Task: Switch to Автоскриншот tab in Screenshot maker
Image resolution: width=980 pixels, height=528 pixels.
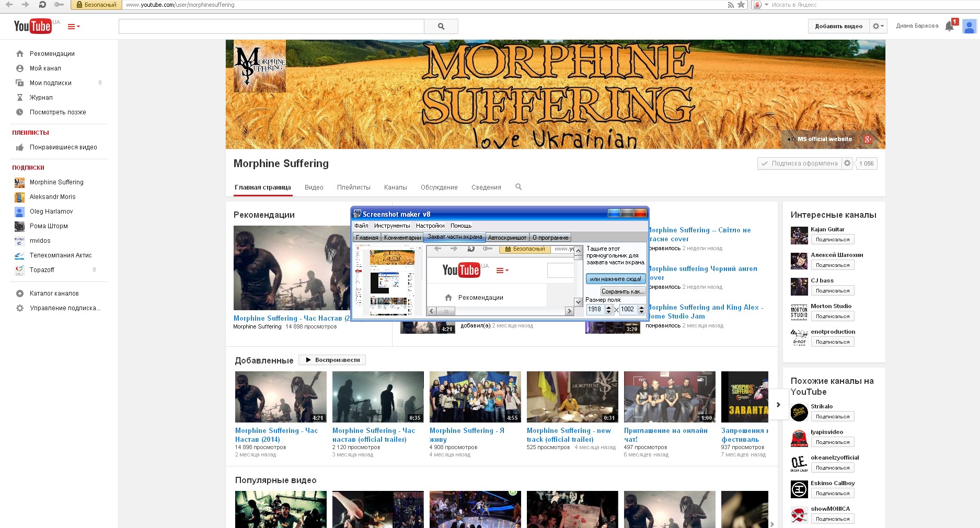Action: tap(508, 238)
